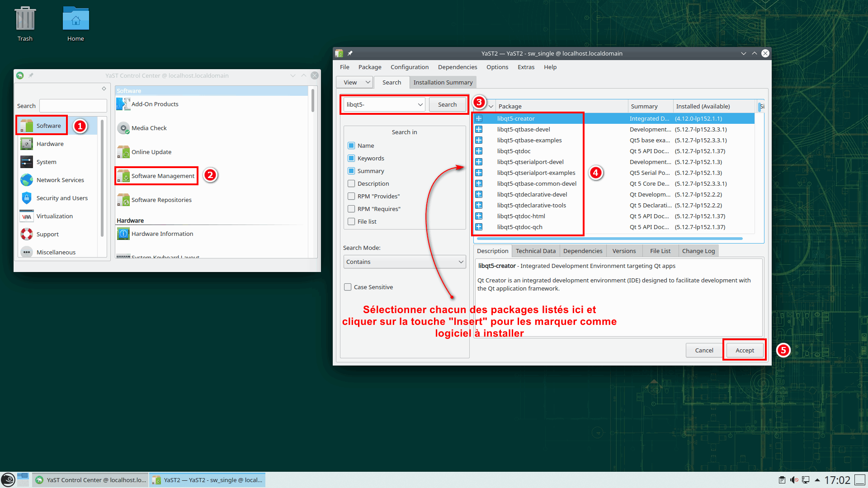Screen dimensions: 868x488
Task: Expand system tray hidden icons arrow
Action: point(817,480)
